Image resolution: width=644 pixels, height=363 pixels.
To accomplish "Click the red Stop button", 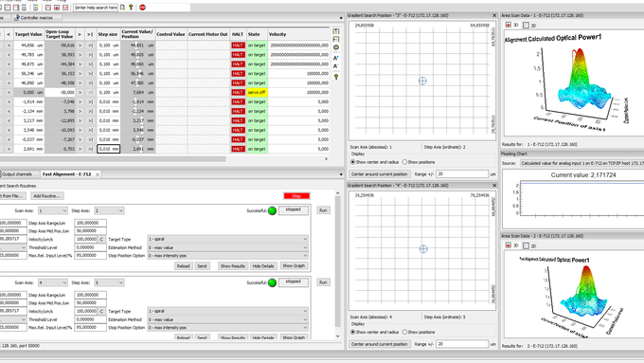I will pyautogui.click(x=296, y=196).
